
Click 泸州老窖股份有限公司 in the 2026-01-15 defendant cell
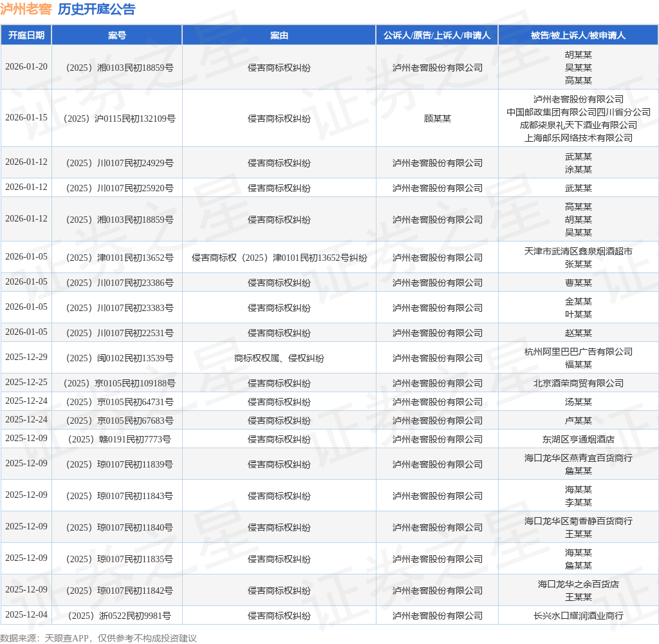(x=579, y=99)
